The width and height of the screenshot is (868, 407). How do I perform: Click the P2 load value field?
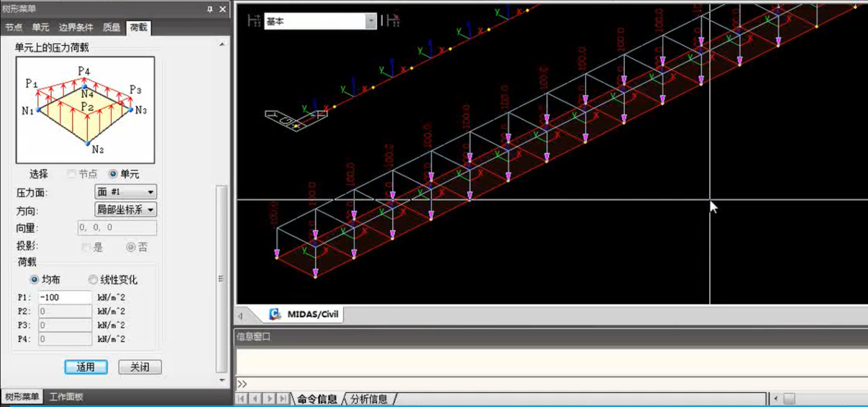click(65, 311)
